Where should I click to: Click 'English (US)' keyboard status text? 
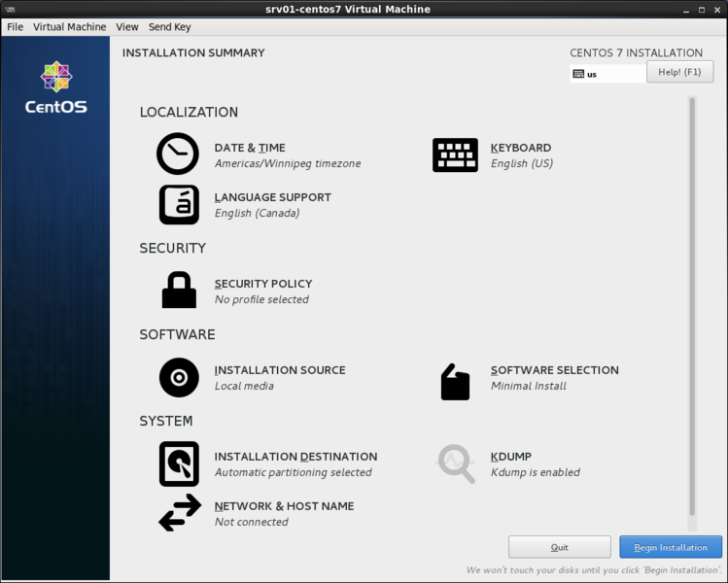click(522, 163)
